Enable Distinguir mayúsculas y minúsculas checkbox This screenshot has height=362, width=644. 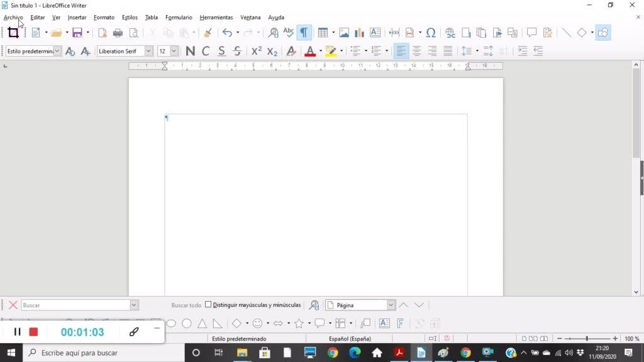pyautogui.click(x=208, y=305)
